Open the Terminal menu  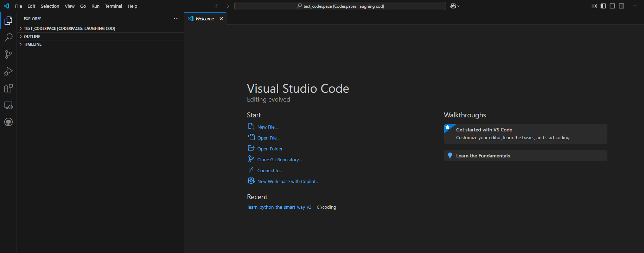point(114,6)
